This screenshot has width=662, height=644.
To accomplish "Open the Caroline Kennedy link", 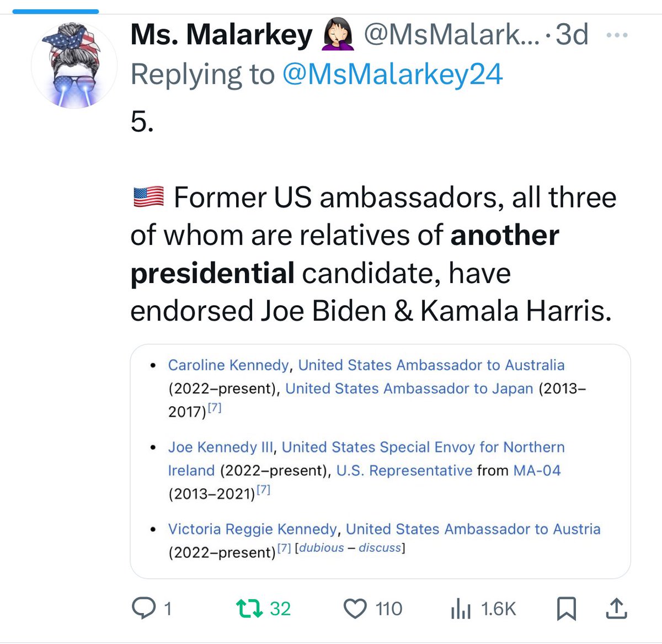I will pos(228,365).
